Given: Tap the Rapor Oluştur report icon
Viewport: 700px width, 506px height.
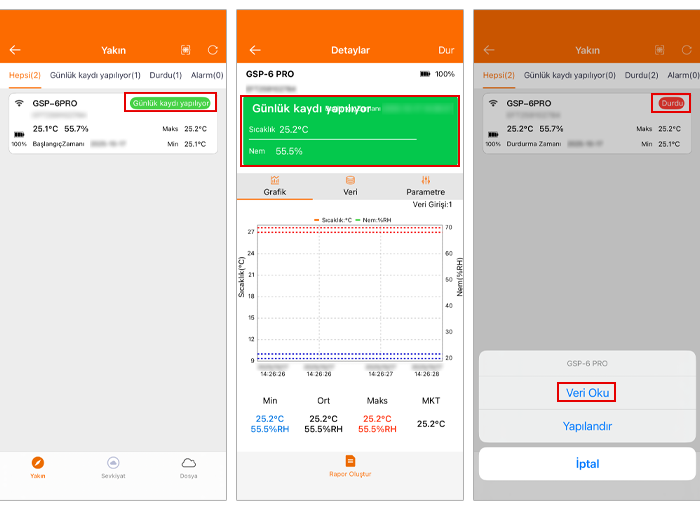Looking at the screenshot, I should click(x=350, y=465).
